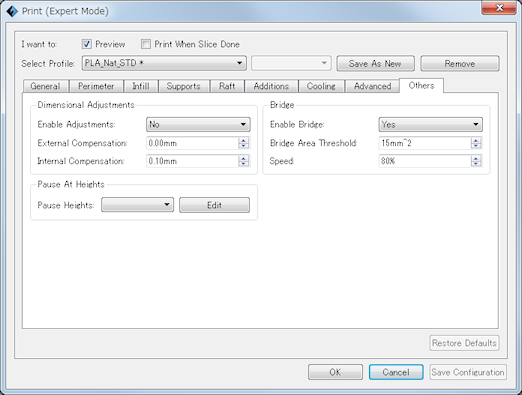
Task: Click the Internal Compensation value field
Action: (192, 161)
